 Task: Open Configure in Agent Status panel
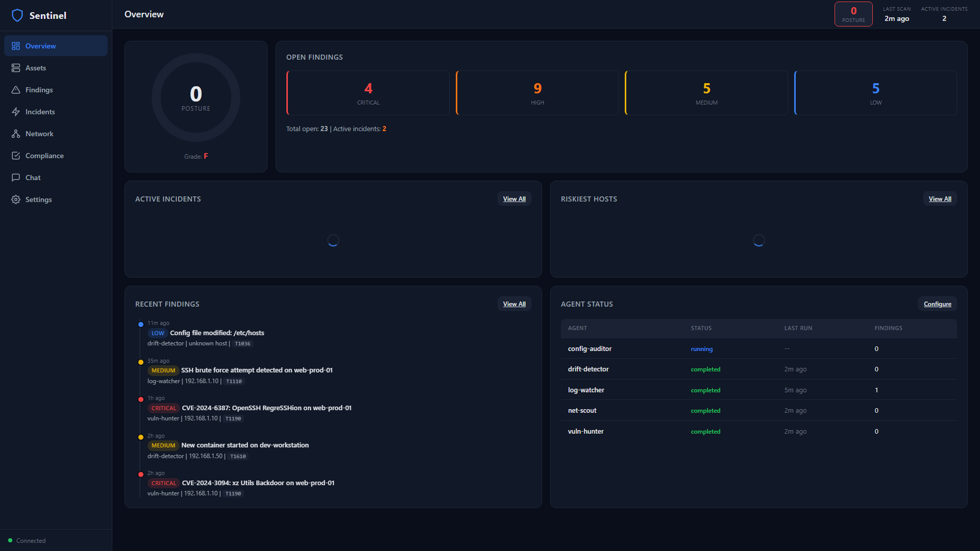(x=937, y=304)
